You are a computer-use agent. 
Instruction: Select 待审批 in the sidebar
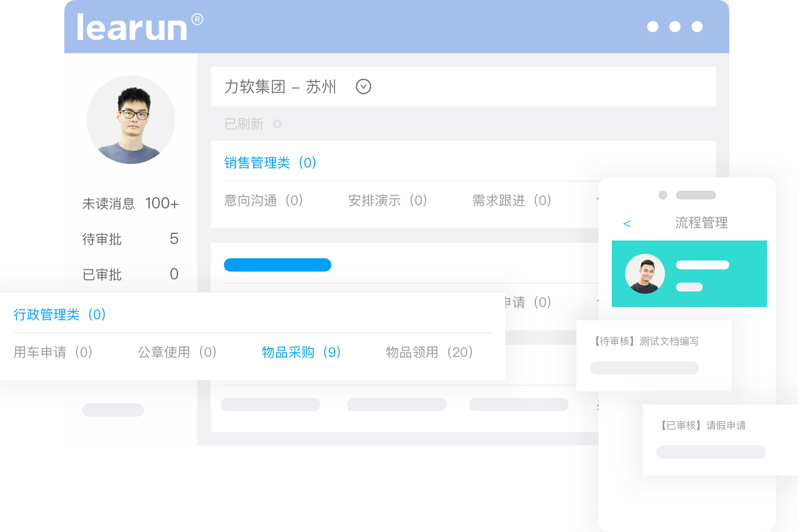coord(130,239)
